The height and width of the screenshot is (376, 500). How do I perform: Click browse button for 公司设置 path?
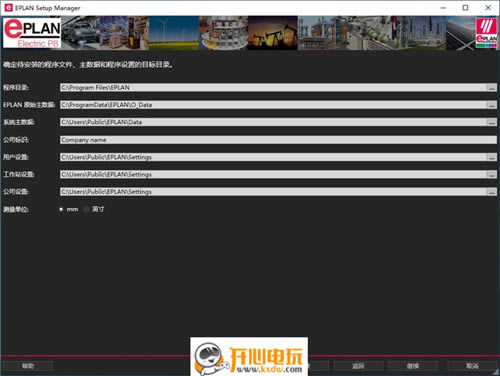coord(492,192)
